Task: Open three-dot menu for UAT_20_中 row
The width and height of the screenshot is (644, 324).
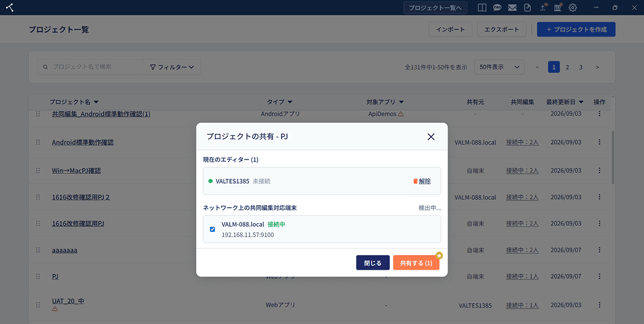Action: coord(599,305)
